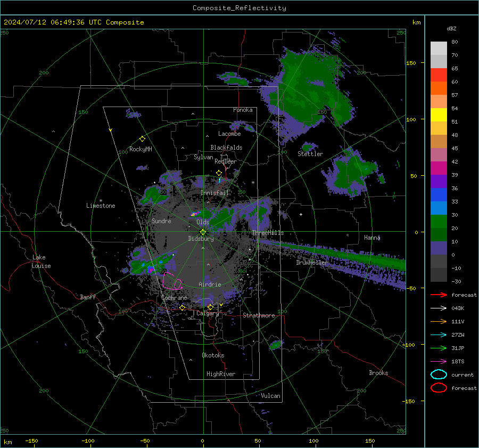Screen dimensions: 479x448
Task: Click the Innisfail city label
Action: pyautogui.click(x=214, y=193)
